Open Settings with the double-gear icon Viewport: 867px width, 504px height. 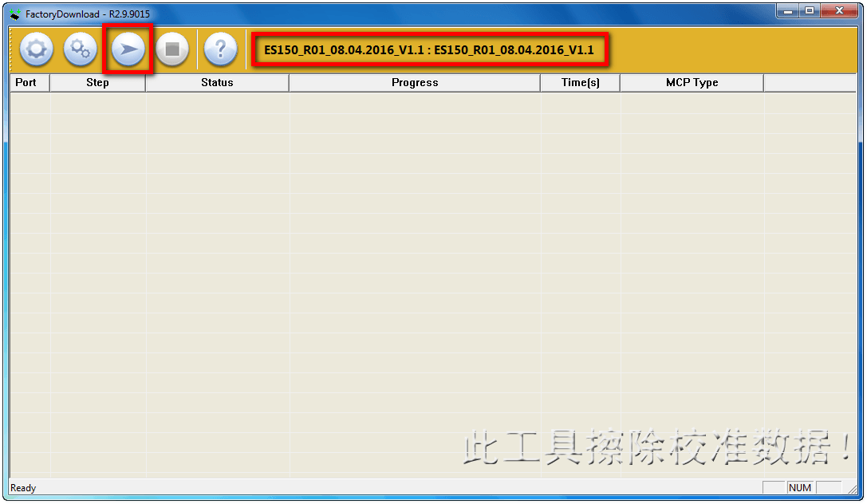[x=80, y=50]
